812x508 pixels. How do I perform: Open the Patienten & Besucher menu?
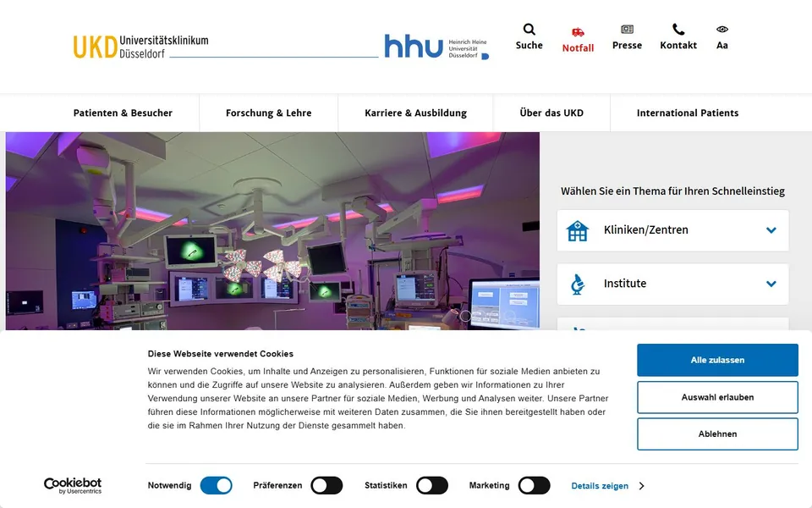point(123,113)
